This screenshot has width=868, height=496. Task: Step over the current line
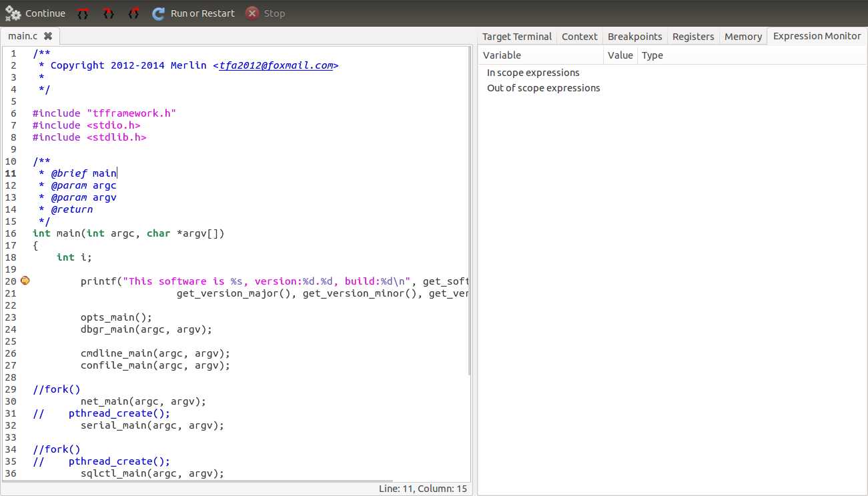tap(83, 13)
